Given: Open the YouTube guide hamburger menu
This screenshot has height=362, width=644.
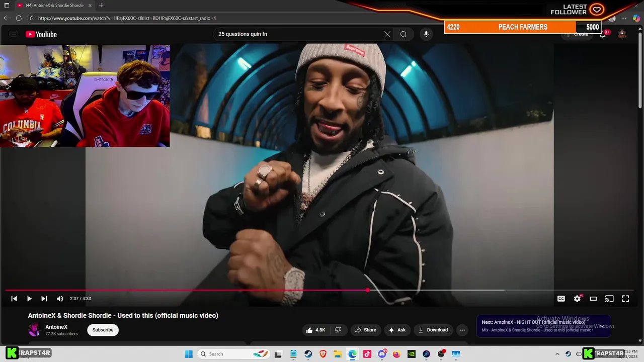Looking at the screenshot, I should click(x=14, y=34).
